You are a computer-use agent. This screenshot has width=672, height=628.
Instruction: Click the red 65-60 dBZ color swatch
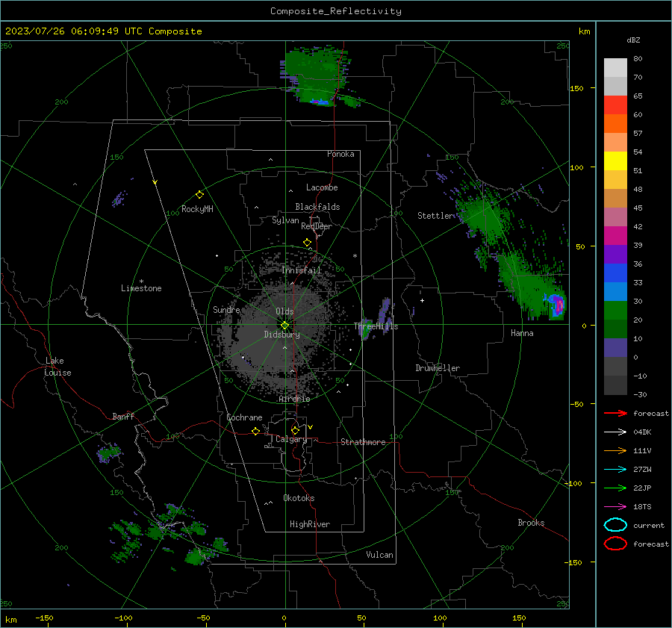615,105
